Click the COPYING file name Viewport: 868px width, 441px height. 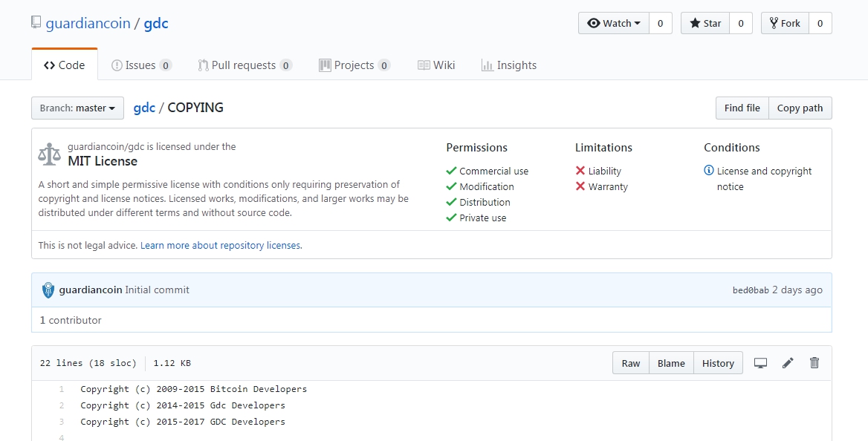pos(195,108)
